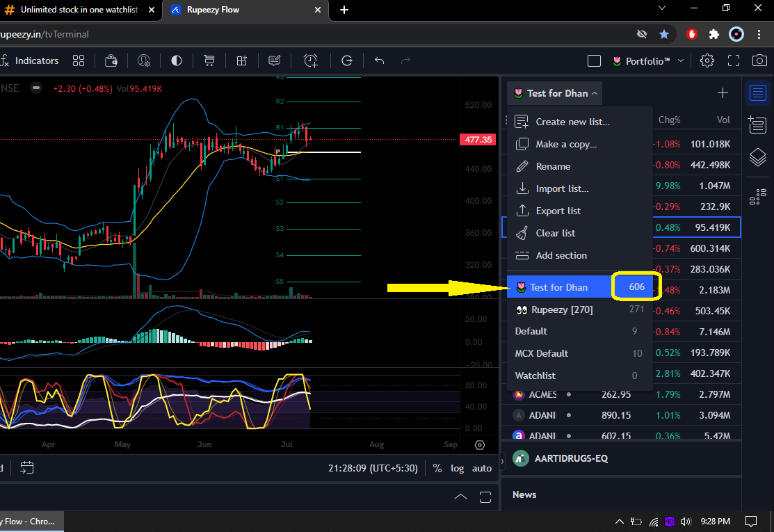
Task: Collapse the right sidebar with small arrow
Action: click(503, 462)
